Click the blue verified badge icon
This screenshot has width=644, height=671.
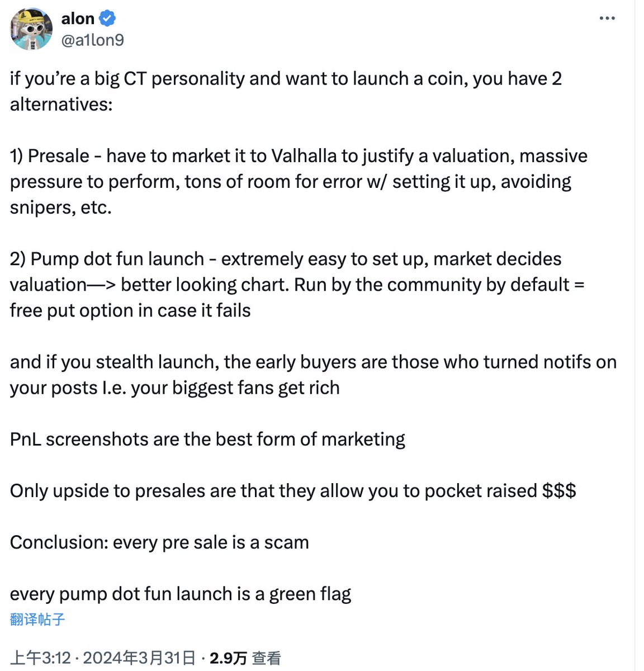click(107, 18)
